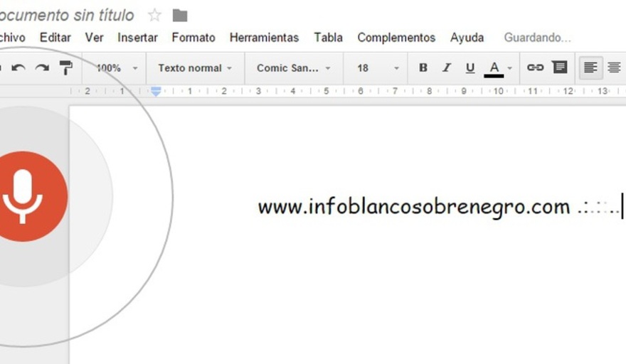Open the font size 18 dropdown

(377, 68)
